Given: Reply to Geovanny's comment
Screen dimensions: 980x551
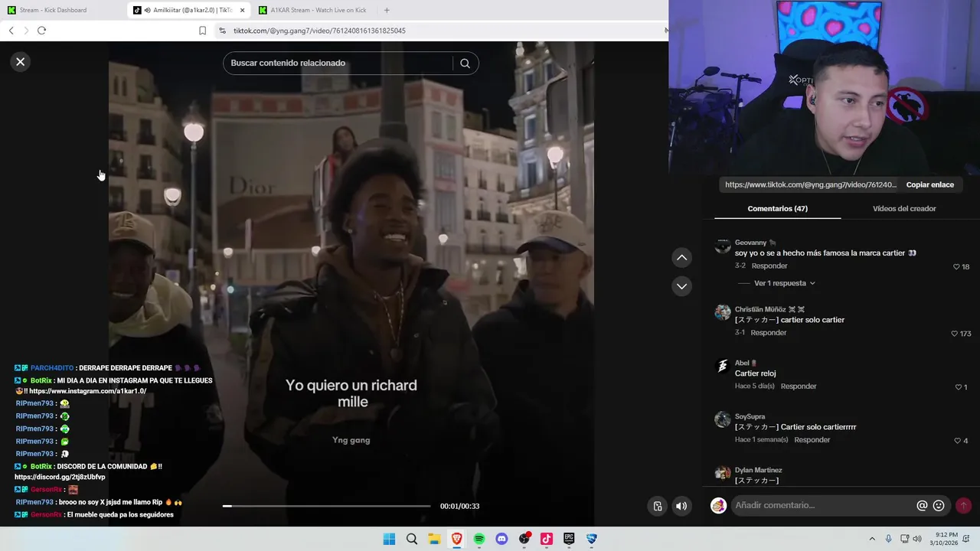Looking at the screenshot, I should [769, 266].
